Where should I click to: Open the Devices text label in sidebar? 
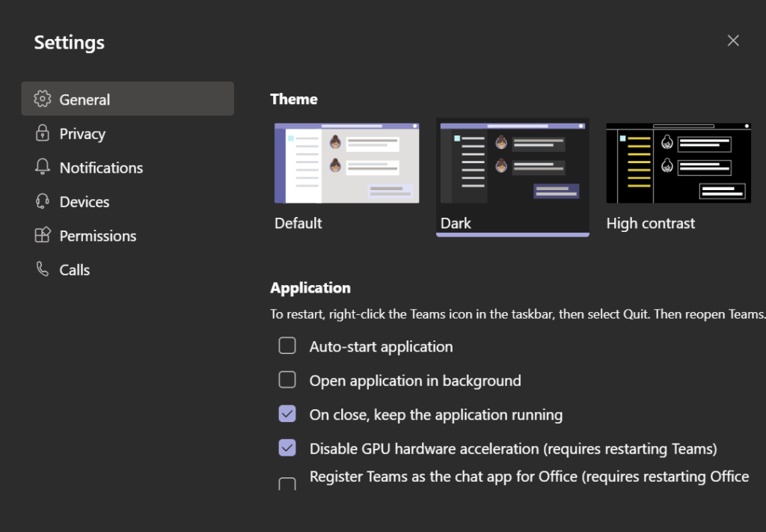(85, 202)
